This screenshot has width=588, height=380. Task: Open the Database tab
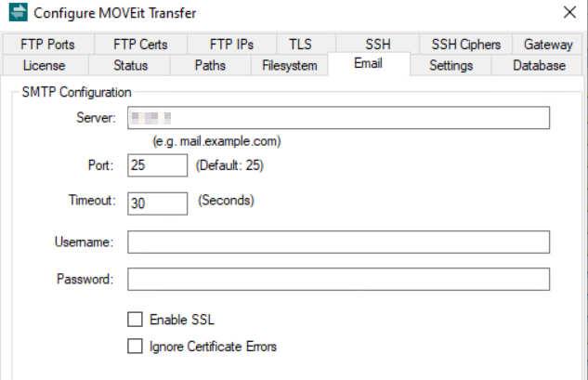tap(539, 65)
